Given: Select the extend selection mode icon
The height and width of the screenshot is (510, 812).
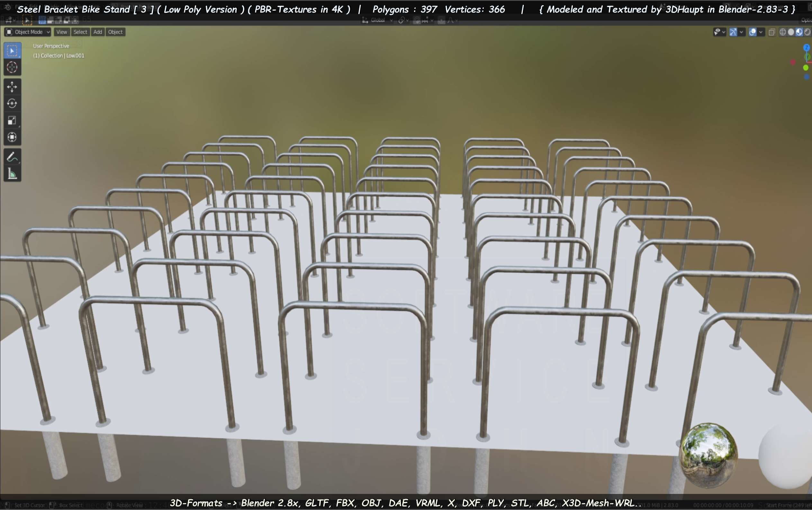Looking at the screenshot, I should [50, 20].
